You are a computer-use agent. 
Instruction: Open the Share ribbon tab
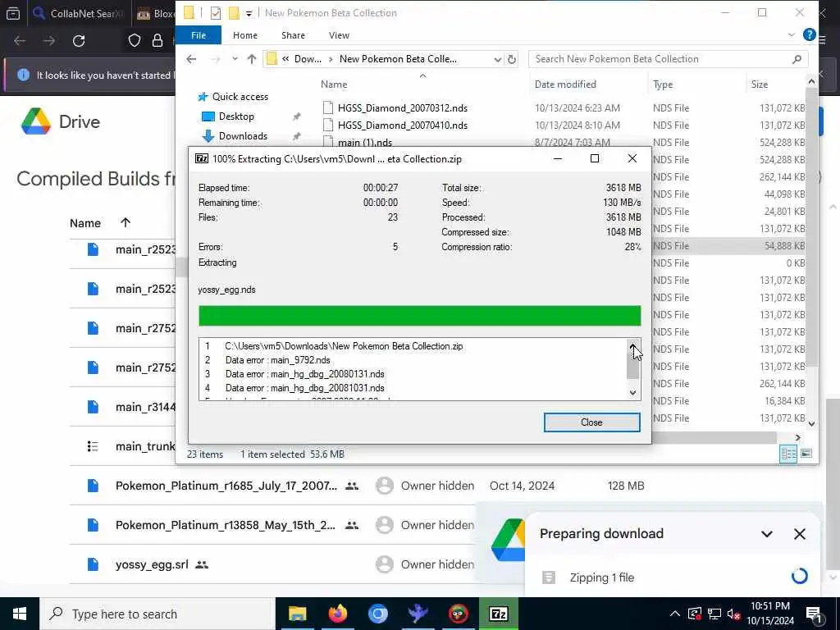pos(293,35)
